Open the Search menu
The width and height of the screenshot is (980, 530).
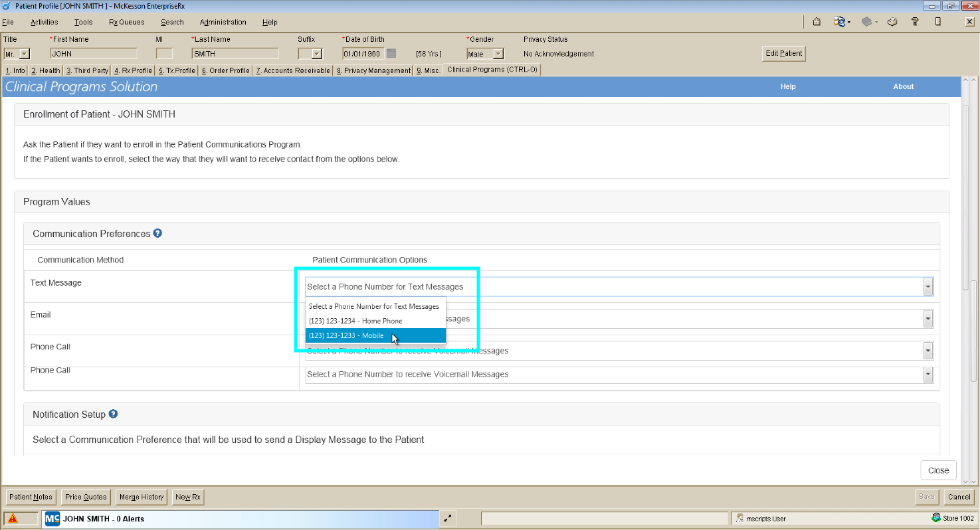click(172, 22)
